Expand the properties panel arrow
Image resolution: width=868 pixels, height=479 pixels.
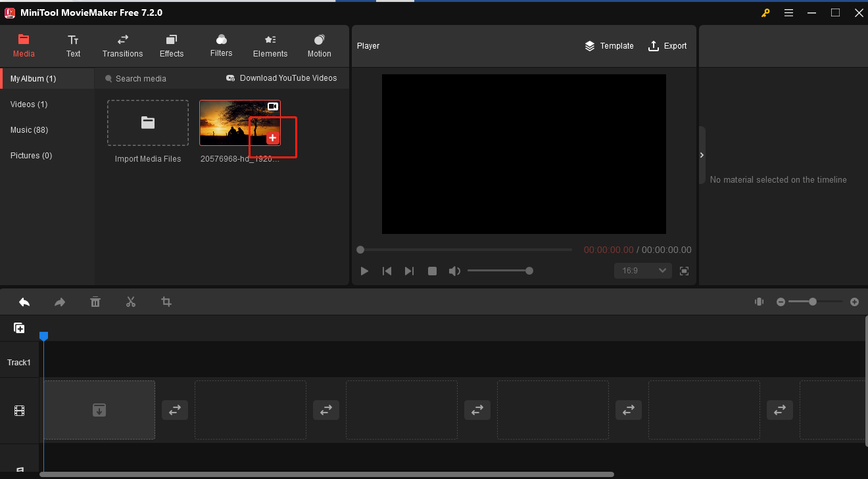point(702,155)
